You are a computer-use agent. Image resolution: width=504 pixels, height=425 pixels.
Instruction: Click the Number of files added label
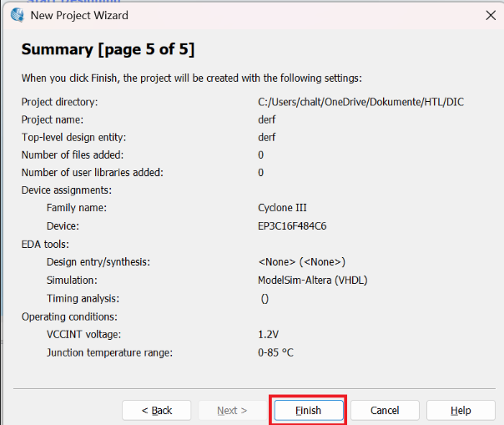(73, 154)
